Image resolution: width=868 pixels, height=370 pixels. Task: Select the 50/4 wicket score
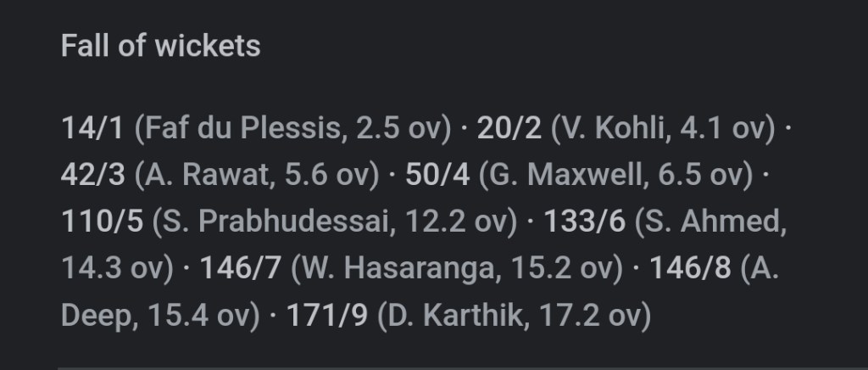[x=437, y=175]
